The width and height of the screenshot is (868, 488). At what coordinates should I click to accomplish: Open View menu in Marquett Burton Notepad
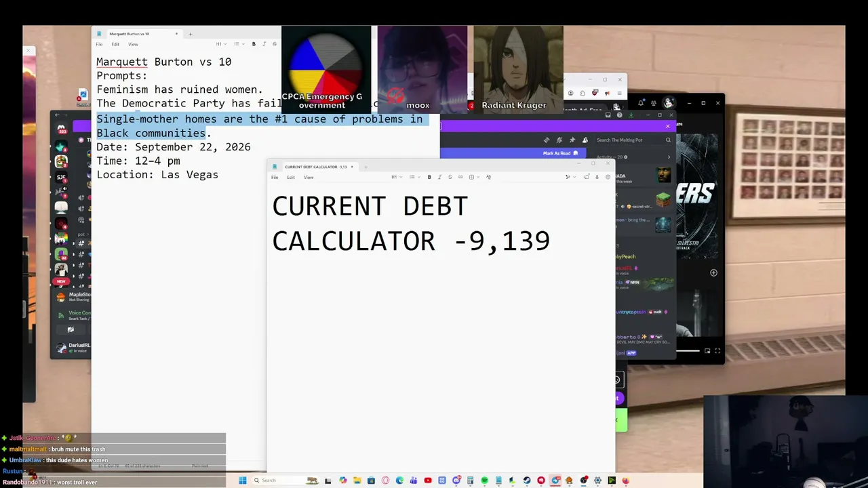(x=133, y=45)
